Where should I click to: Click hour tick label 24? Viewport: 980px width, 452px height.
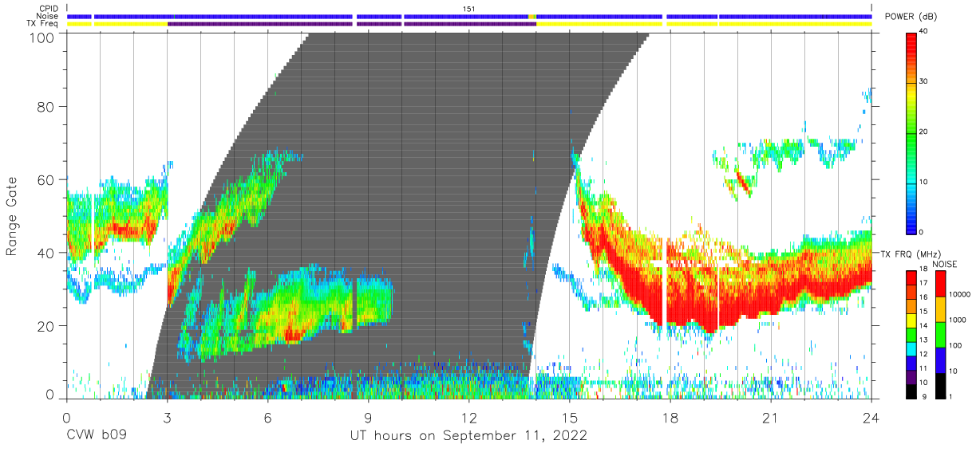coord(871,418)
